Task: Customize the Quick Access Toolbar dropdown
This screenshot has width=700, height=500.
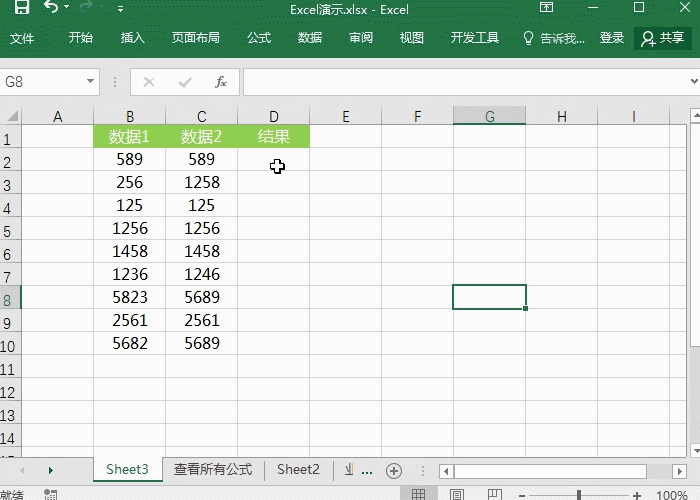Action: pyautogui.click(x=121, y=8)
